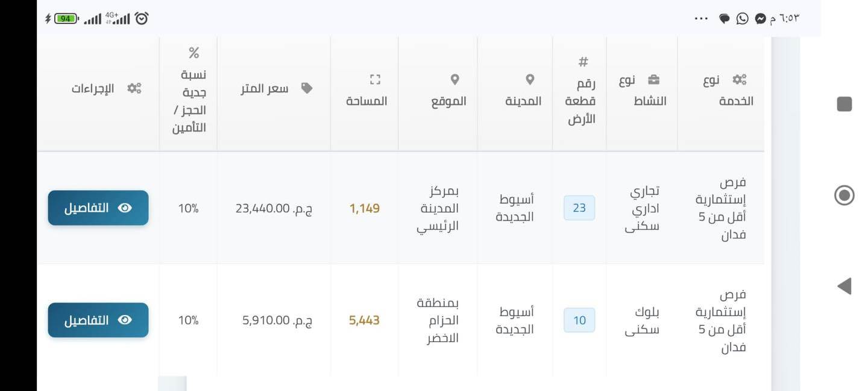The image size is (868, 391).
Task: Click the area expand icon above المساحة
Action: [x=375, y=80]
